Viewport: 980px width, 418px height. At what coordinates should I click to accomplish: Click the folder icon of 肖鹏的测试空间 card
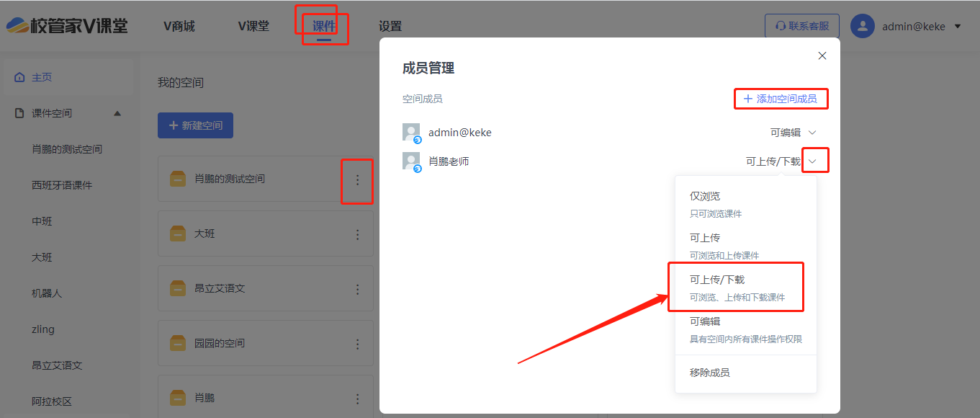178,179
